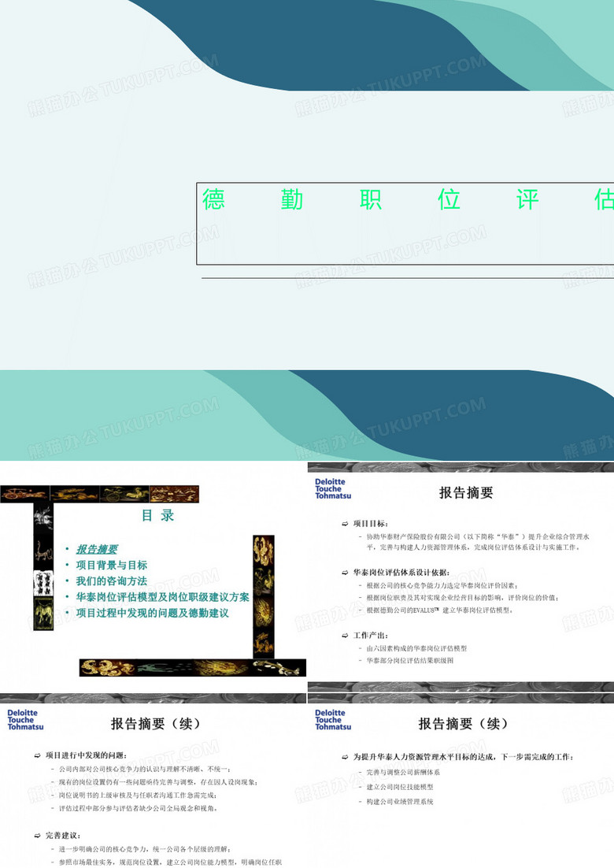The image size is (614, 868).
Task: Select 项目背景与目标 in the 目录 list
Action: tap(111, 566)
